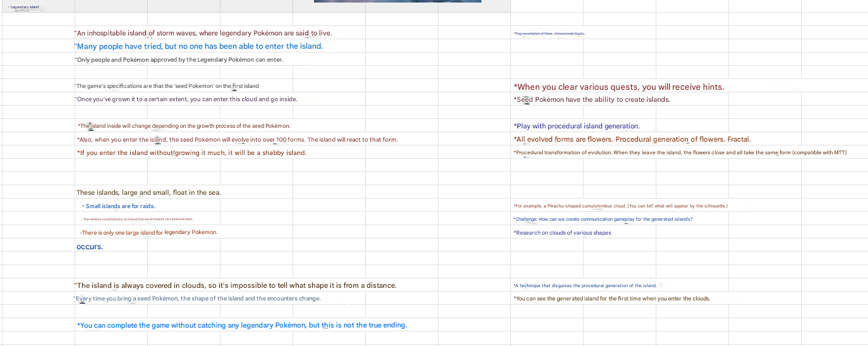This screenshot has height=346, width=868.
Task: Click 'Challenge: How can we create communication' line
Action: pyautogui.click(x=603, y=219)
